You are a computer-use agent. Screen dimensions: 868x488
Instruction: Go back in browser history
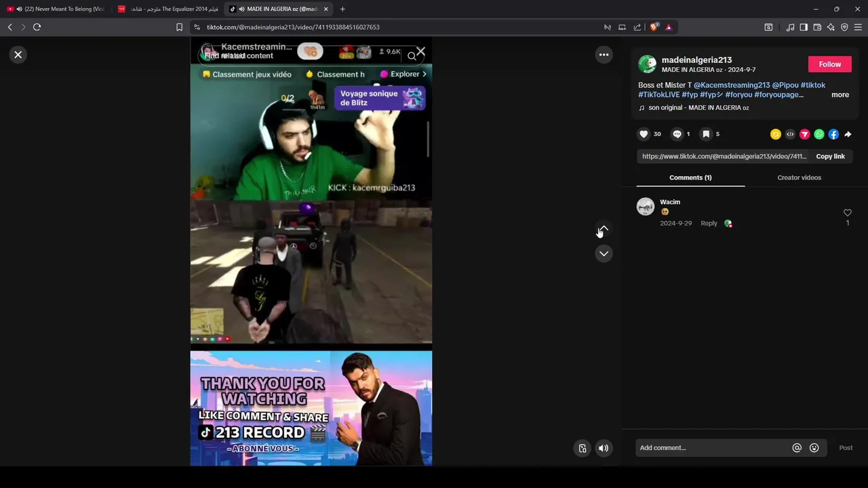pyautogui.click(x=9, y=27)
